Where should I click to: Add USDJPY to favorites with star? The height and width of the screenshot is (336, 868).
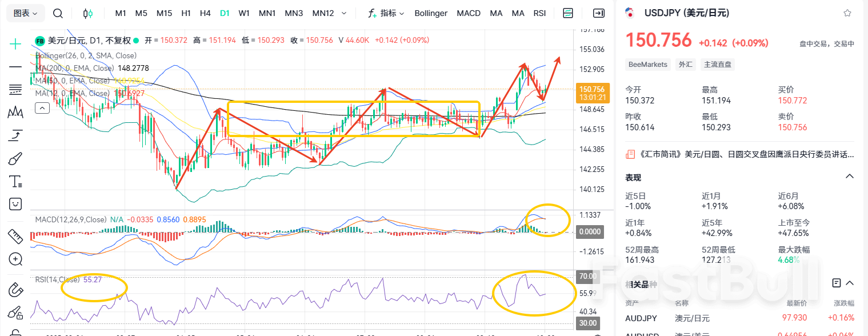tap(847, 13)
